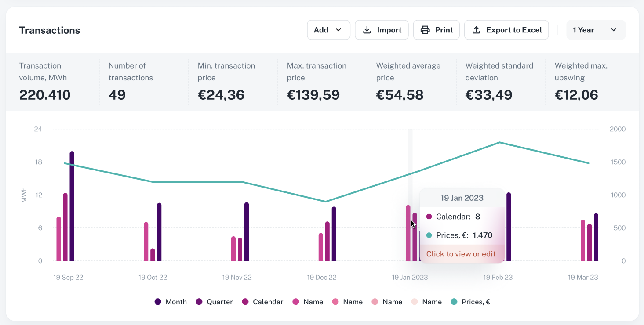Click the price line peak at 19 Feb 23
Image resolution: width=644 pixels, height=325 pixels.
coord(499,142)
